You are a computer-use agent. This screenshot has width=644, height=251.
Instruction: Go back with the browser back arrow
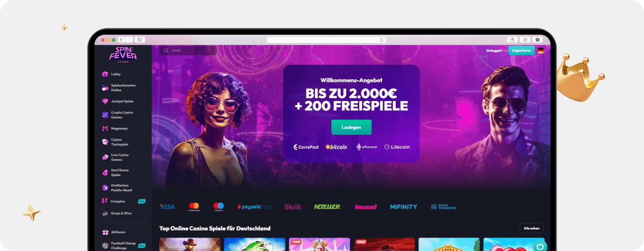pyautogui.click(x=121, y=40)
